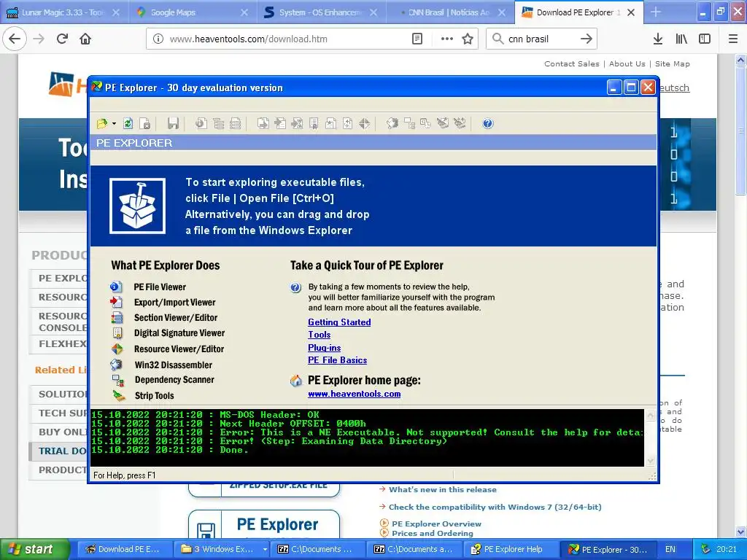Switch to the CNN Brasil browser tab

[449, 12]
